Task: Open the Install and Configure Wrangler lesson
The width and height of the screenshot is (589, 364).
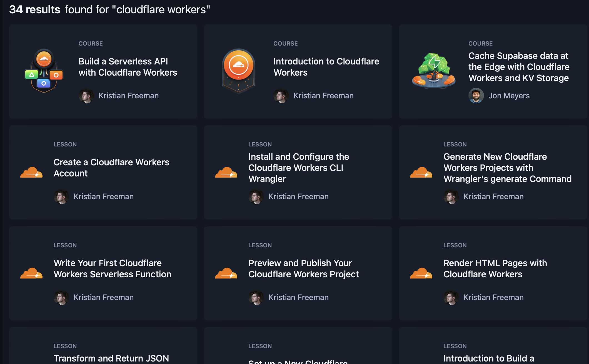Action: [x=298, y=168]
